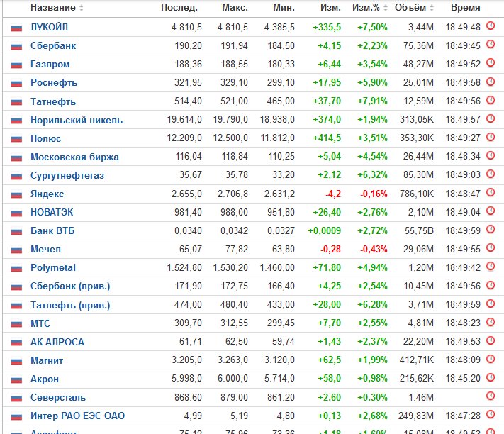
Task: Open the Яндекс stock link
Action: (47, 194)
